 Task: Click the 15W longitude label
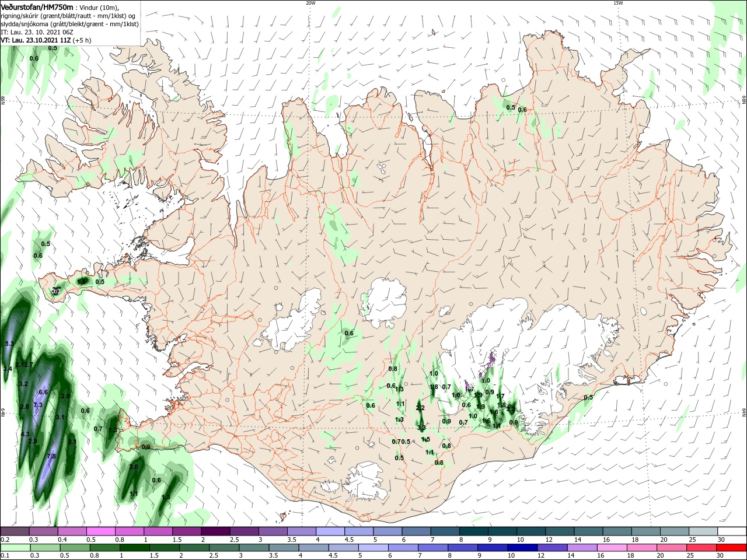618,3
